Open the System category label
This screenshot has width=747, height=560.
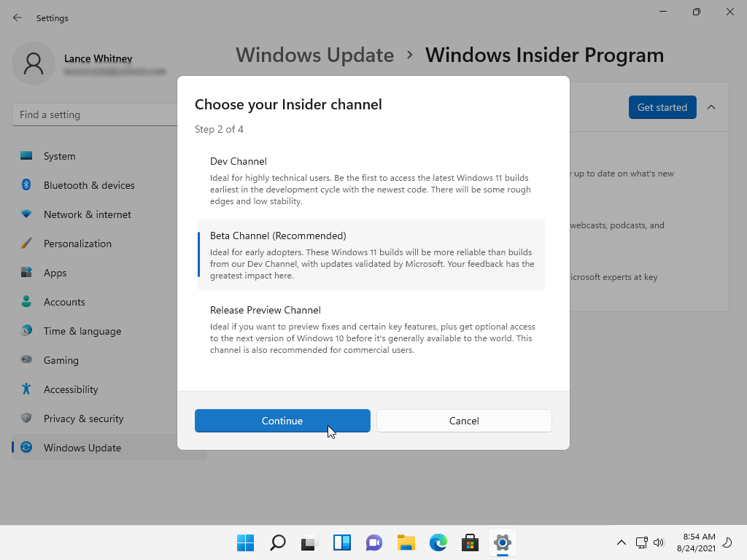click(60, 156)
